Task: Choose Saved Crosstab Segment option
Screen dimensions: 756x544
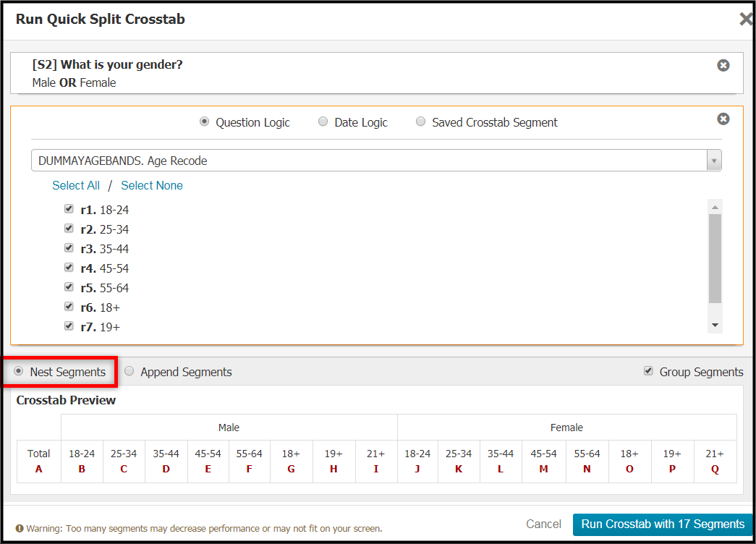Action: coord(421,122)
